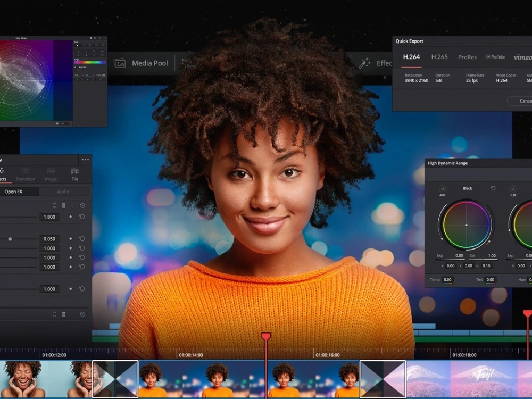This screenshot has height=399, width=532.
Task: Choose the Vimeo export preset
Action: [x=522, y=57]
